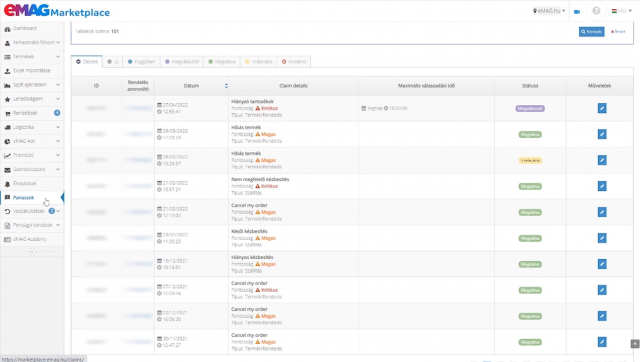Viewport: 640px width, 362px height.
Task: Edit the Cancel my order claim dated 07/12/2021
Action: pos(602,290)
